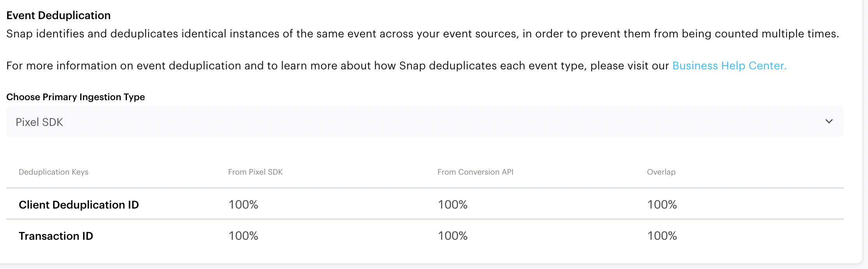Click the Choose Primary Ingestion Type label
The width and height of the screenshot is (868, 269).
click(76, 97)
